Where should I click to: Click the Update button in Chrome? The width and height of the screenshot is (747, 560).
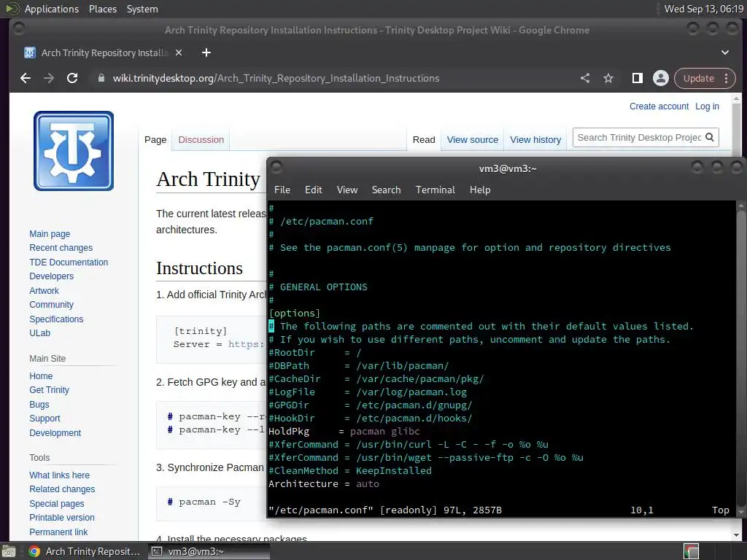tap(698, 78)
